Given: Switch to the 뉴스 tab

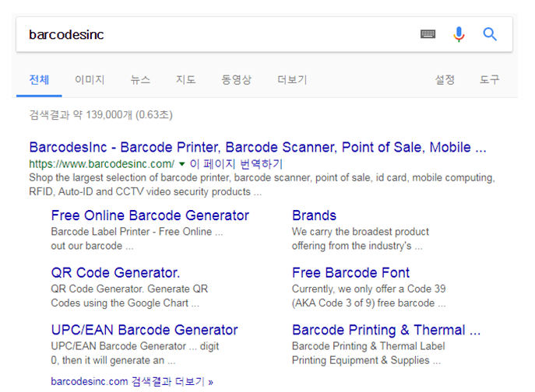Looking at the screenshot, I should 140,80.
